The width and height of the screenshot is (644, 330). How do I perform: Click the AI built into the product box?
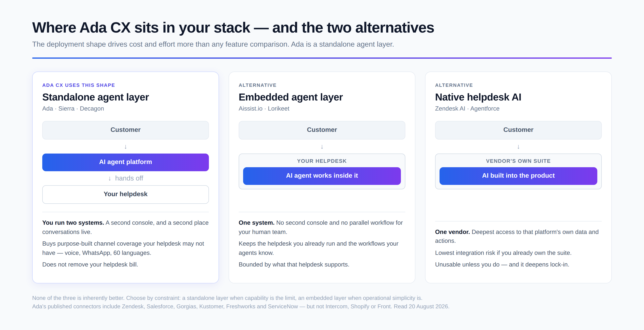tap(518, 176)
